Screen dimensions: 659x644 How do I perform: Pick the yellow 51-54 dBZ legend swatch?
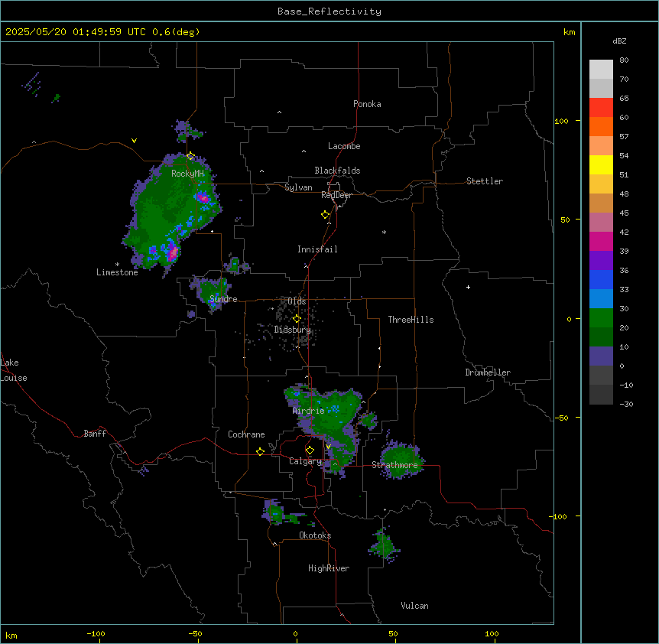click(x=601, y=164)
